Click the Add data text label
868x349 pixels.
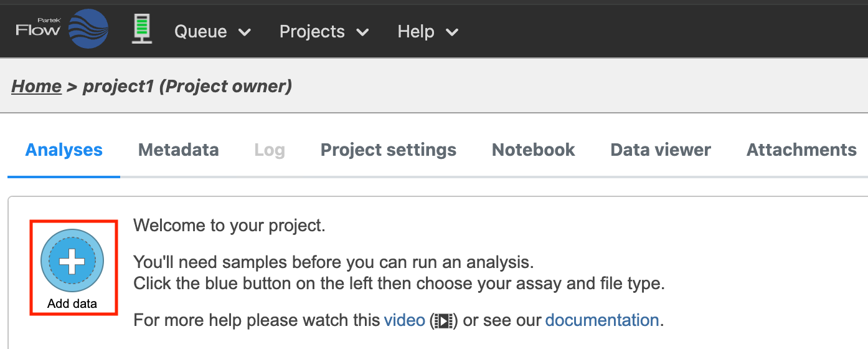point(72,304)
